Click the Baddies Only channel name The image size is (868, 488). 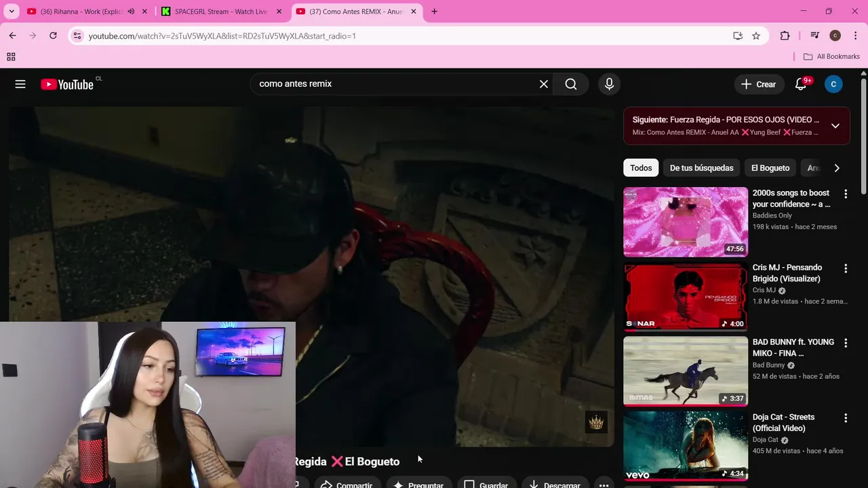pos(772,216)
